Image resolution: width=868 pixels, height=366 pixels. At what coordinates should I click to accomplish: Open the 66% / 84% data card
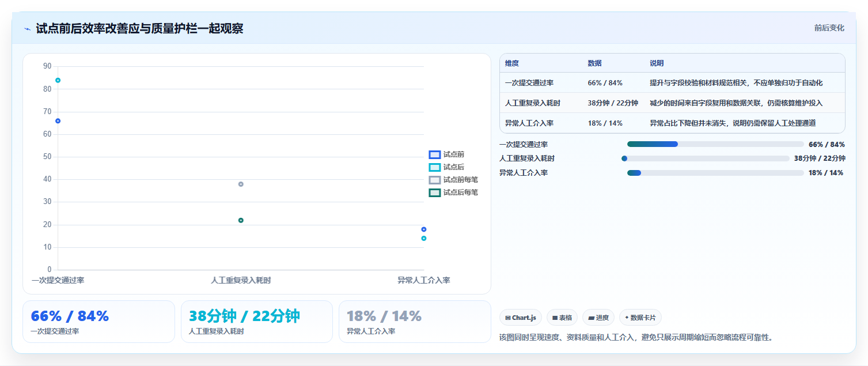pyautogui.click(x=98, y=322)
